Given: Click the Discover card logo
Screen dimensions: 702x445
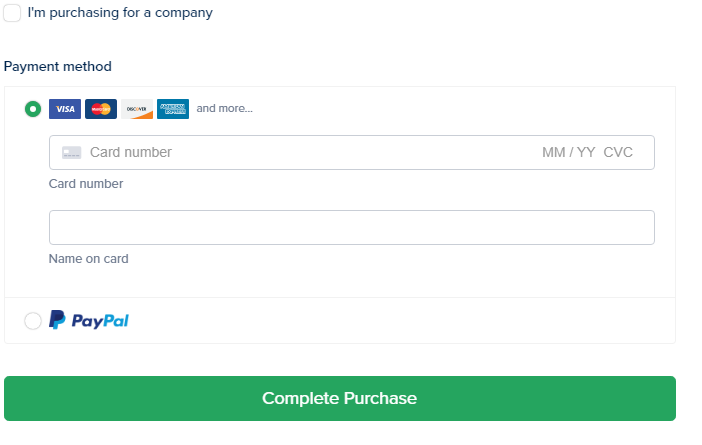Looking at the screenshot, I should click(x=137, y=109).
